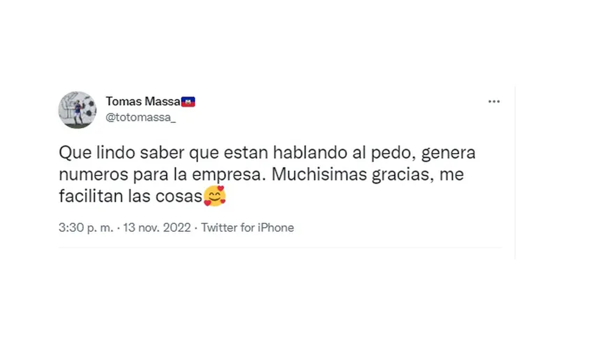
Task: Expand the tweet options dropdown
Action: (x=494, y=101)
